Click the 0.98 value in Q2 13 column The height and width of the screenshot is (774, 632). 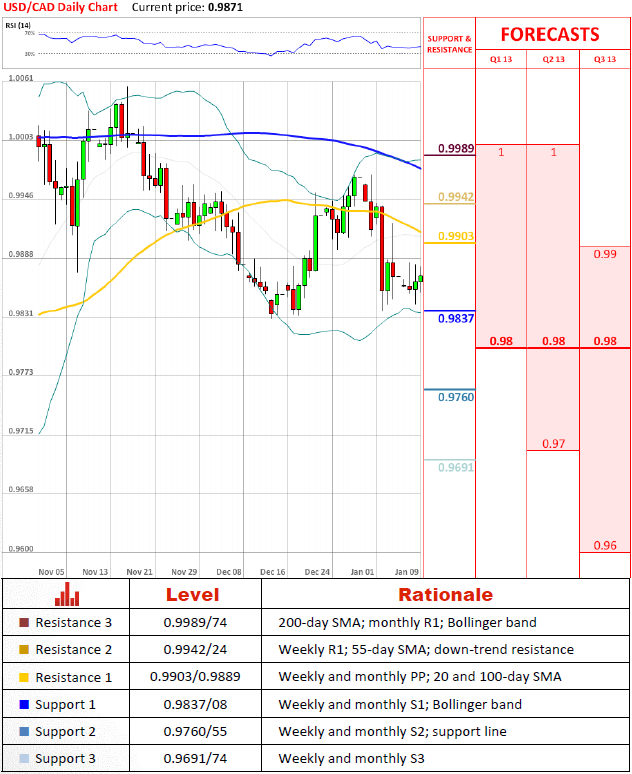553,341
